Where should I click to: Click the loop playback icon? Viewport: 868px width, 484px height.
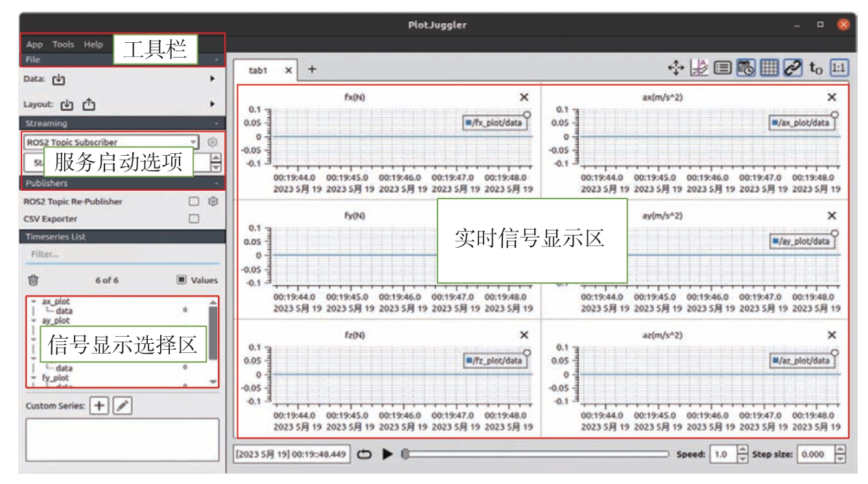[x=364, y=455]
